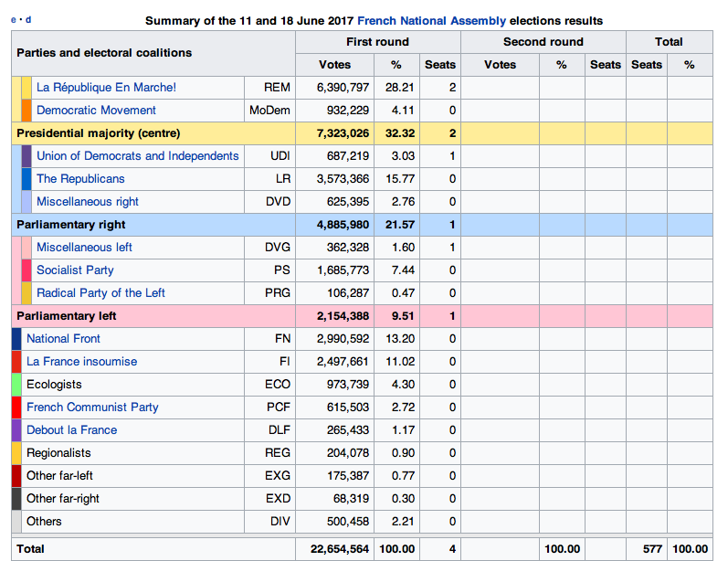Click the orange Democratic Movement color swatch
The width and height of the screenshot is (728, 561).
point(26,110)
